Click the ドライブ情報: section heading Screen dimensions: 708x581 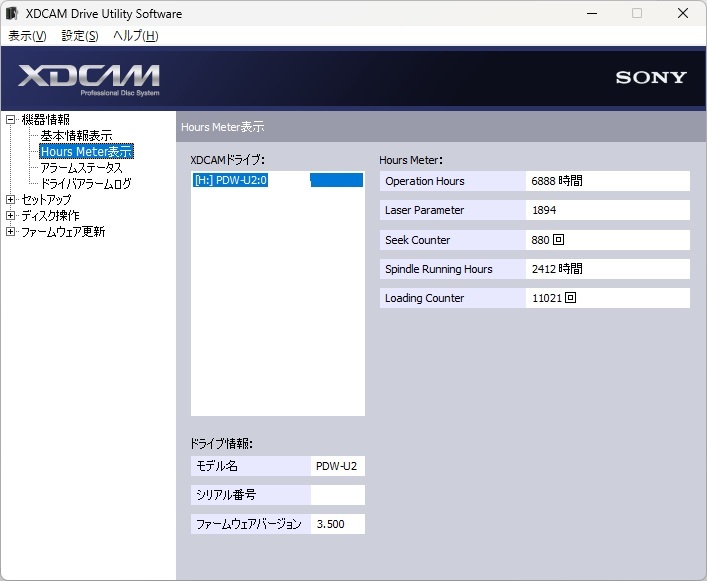[x=221, y=444]
